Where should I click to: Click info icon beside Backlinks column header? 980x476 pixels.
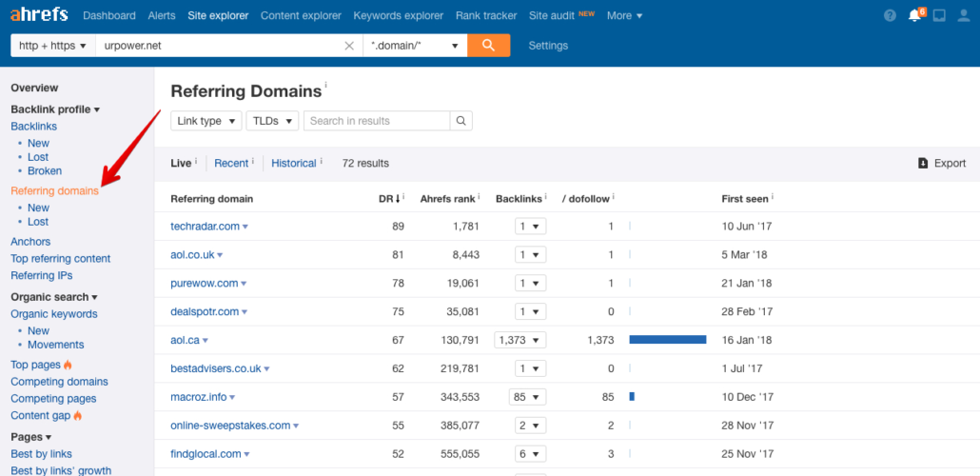click(x=545, y=196)
